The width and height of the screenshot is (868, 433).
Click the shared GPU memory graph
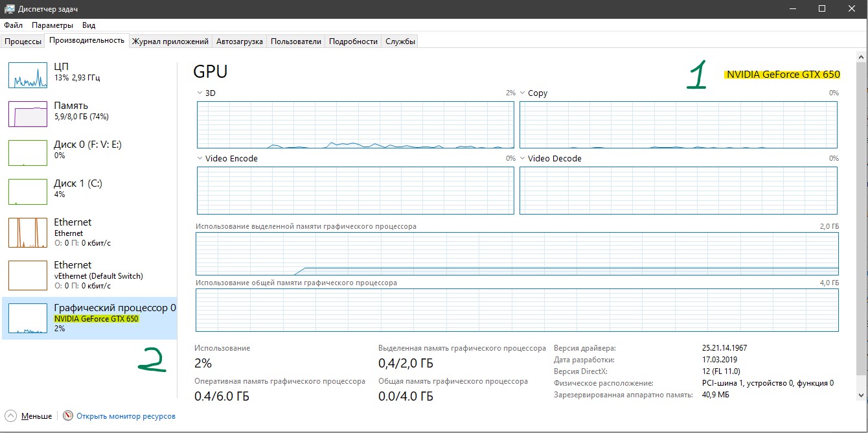click(517, 310)
